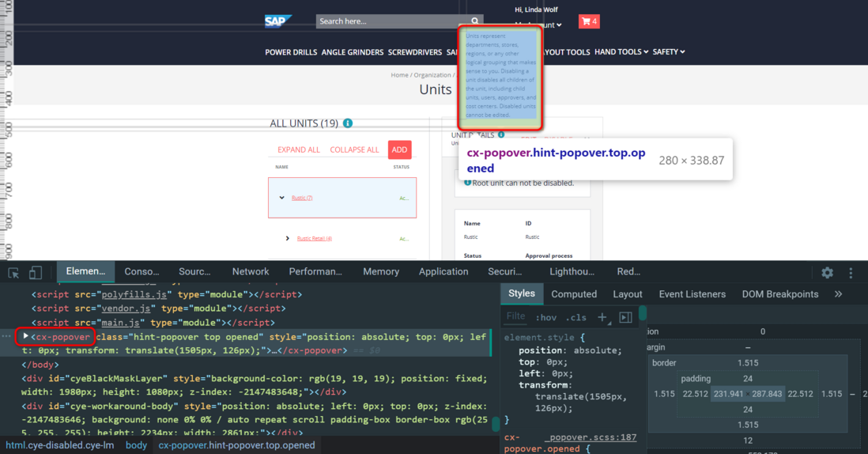The image size is (868, 454).
Task: Open the Memory tab
Action: click(381, 271)
